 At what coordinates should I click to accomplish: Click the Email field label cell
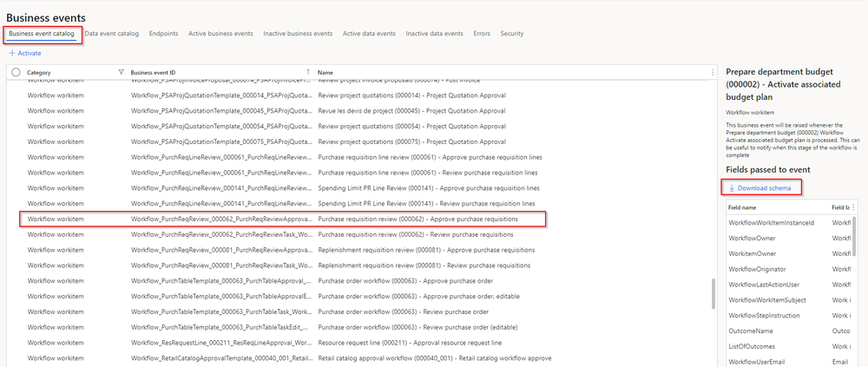tap(839, 362)
